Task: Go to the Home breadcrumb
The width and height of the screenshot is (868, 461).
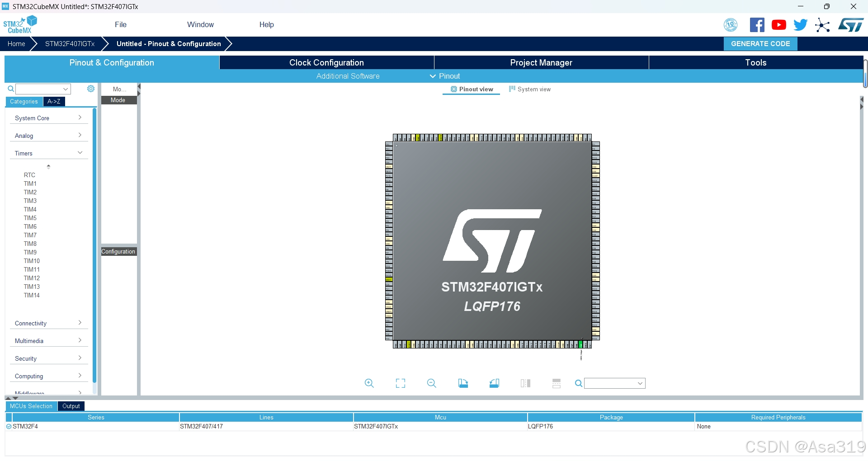Action: point(16,44)
